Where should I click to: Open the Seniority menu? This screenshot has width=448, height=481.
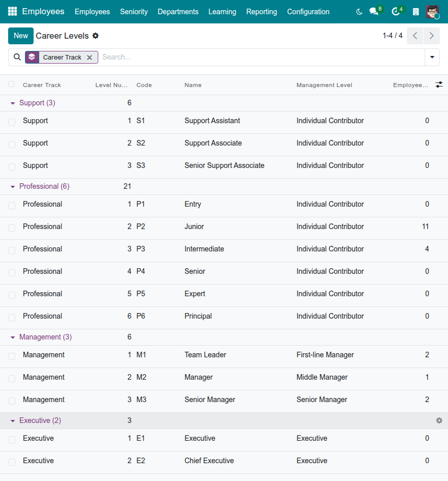[x=134, y=12]
